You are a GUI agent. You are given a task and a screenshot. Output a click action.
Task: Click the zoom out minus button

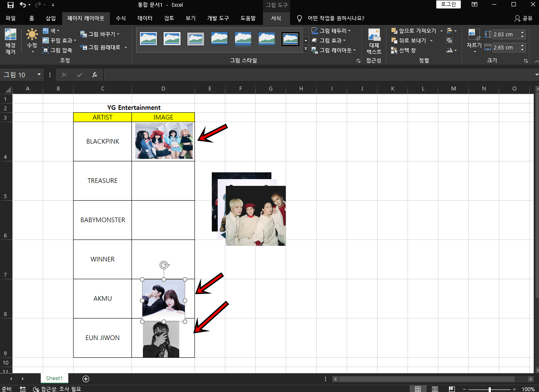pos(465,389)
